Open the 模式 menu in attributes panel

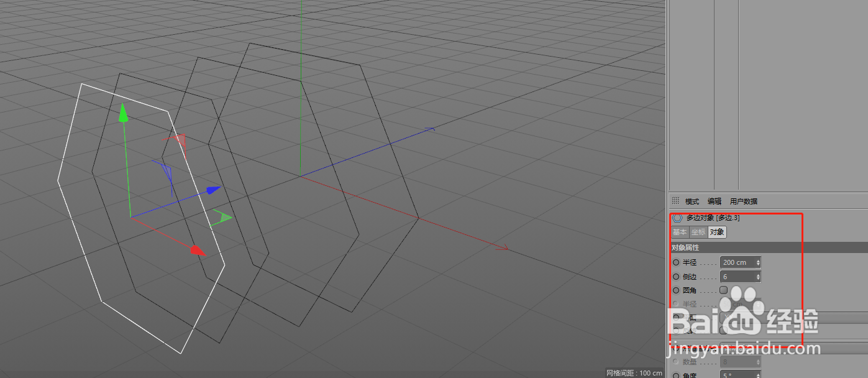(692, 201)
